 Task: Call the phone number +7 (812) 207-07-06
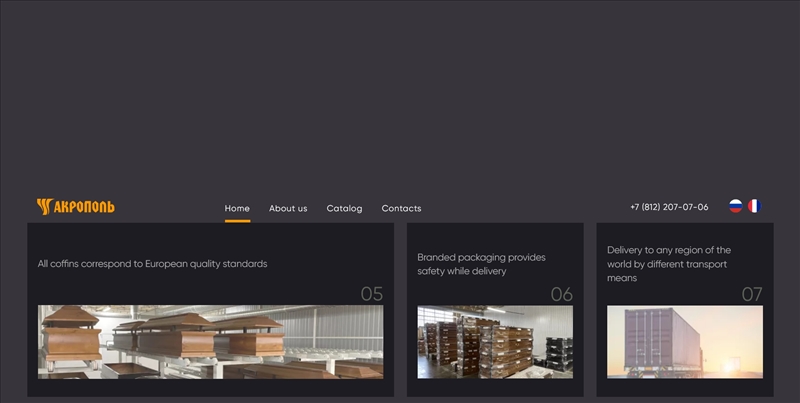[669, 207]
